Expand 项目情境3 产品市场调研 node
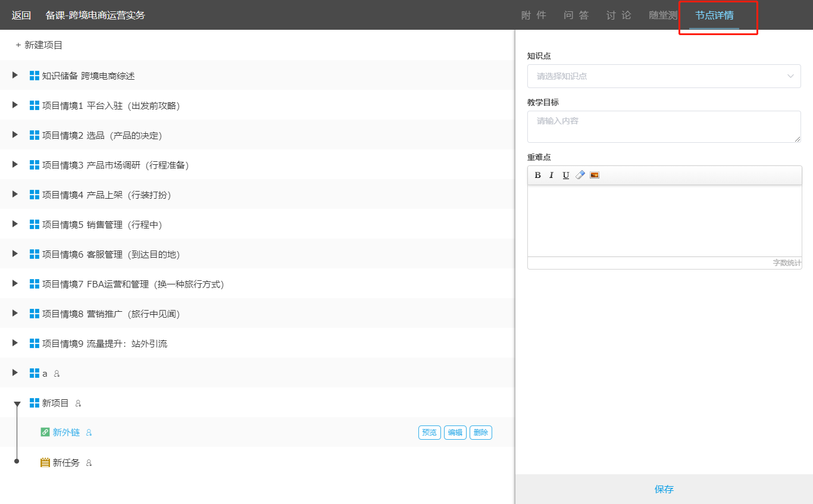 click(x=15, y=164)
